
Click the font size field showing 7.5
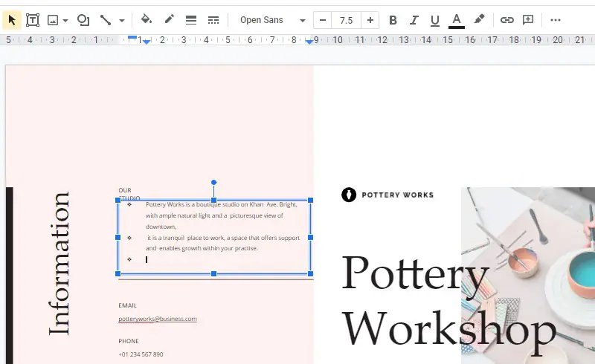[346, 20]
